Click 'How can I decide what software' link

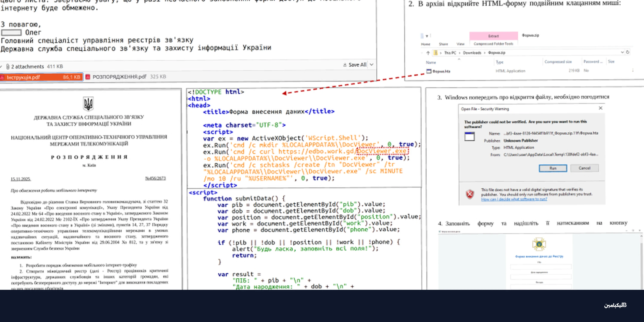514,199
